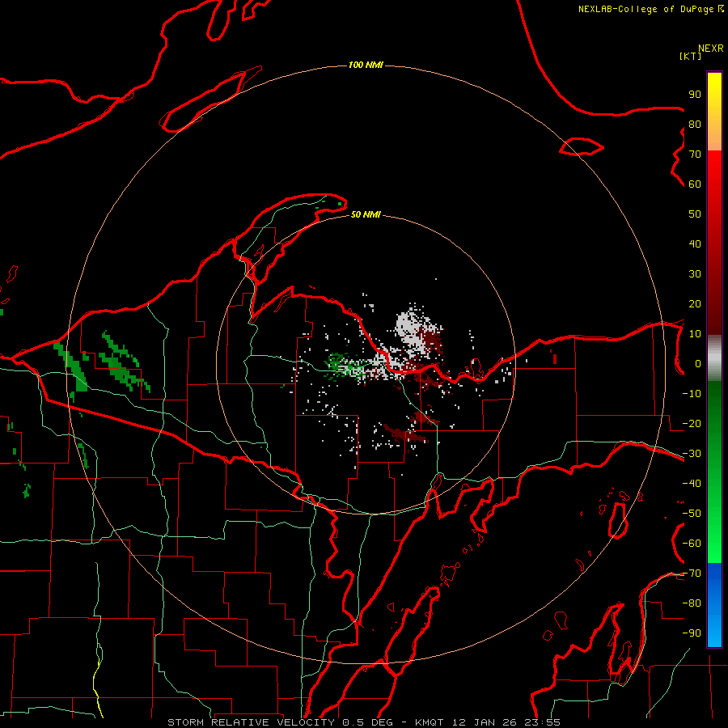Click the KMQT station identifier in the caption
728x728 pixels.
pos(430,722)
